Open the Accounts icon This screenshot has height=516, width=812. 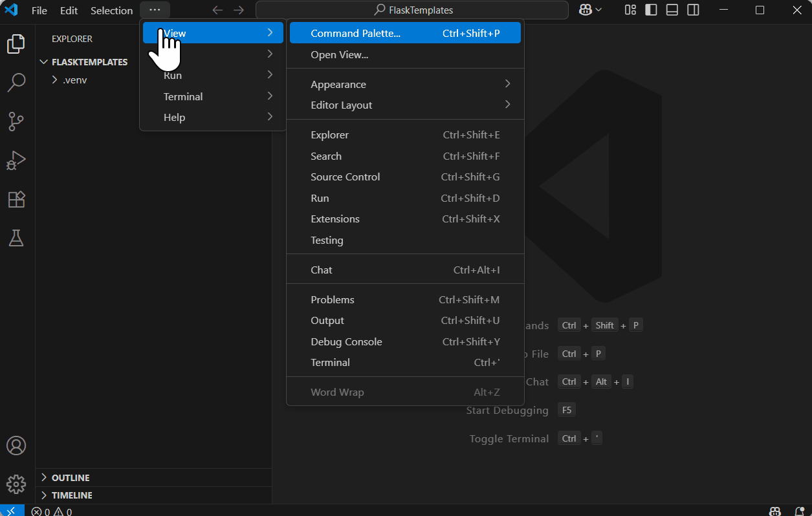click(x=16, y=446)
